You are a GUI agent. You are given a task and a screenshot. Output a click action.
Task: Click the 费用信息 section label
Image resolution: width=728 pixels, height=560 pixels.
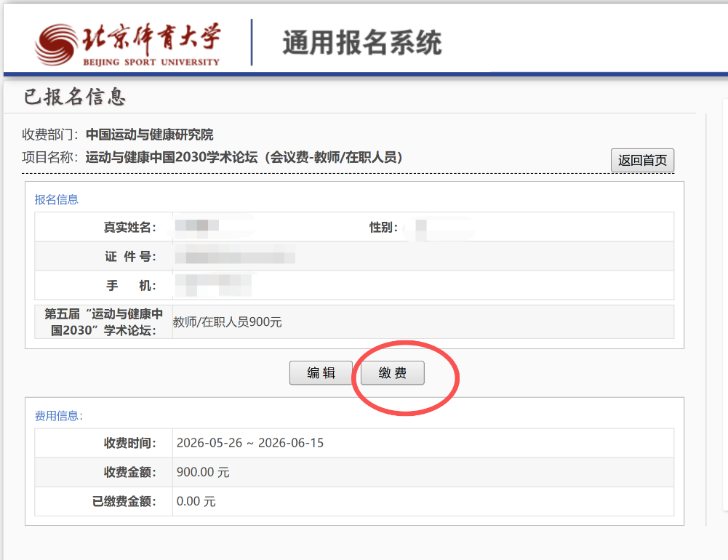coord(58,415)
